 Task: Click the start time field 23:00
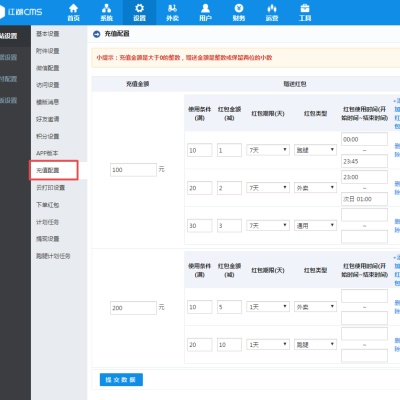[x=364, y=177]
